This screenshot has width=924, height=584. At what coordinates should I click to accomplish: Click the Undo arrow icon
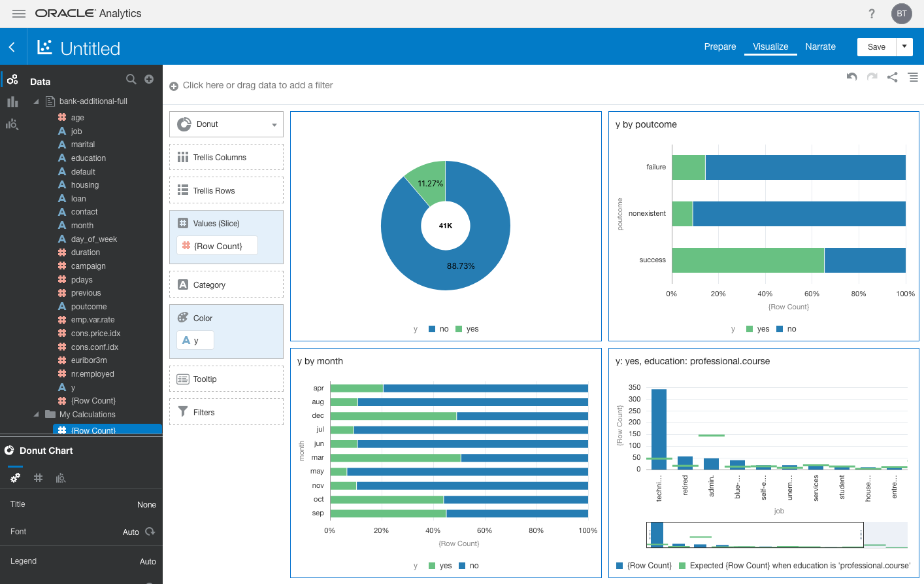851,77
